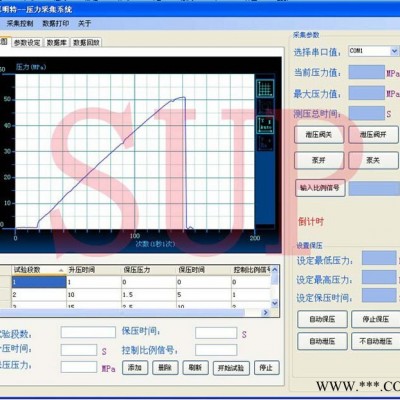Image resolution: width=400 pixels, height=400 pixels.
Task: Click sort arrow in 试验段数 column header
Action: 61,270
